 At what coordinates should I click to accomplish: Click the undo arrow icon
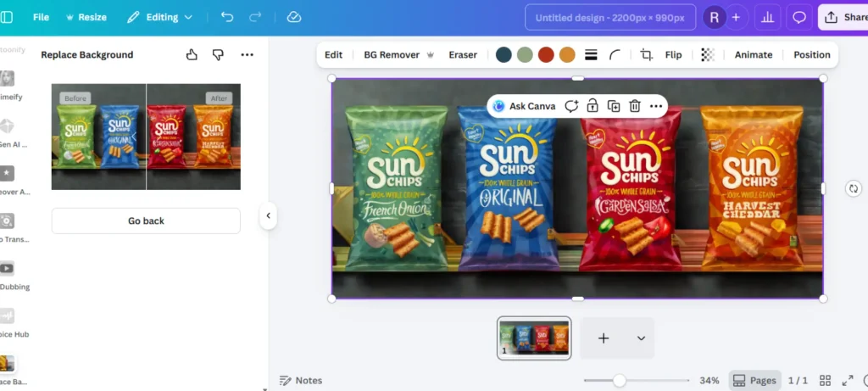(227, 17)
